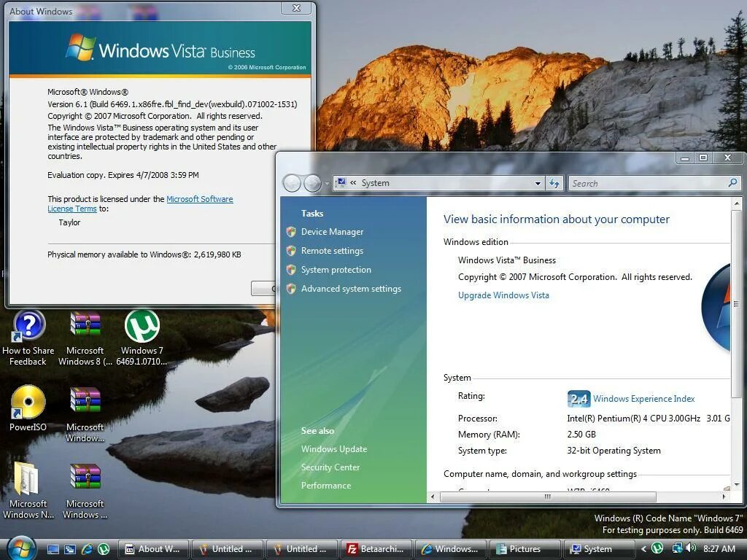
Task: Close the About Windows dialog
Action: (x=296, y=7)
